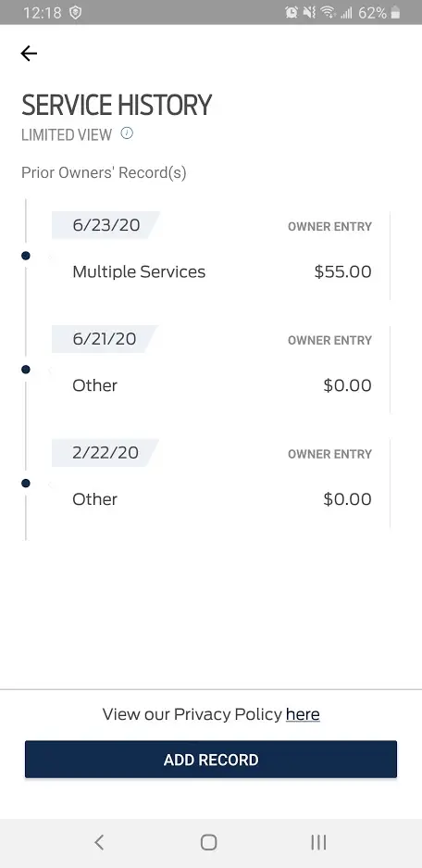Viewport: 422px width, 868px height.
Task: Tap the back arrow icon
Action: pos(29,53)
